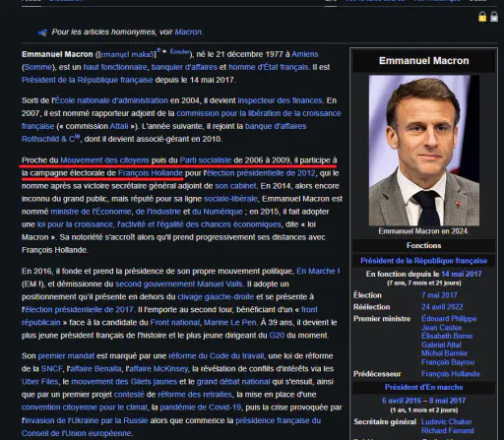
Task: Click '14 mai 2017' date in infobox
Action: coord(462,274)
